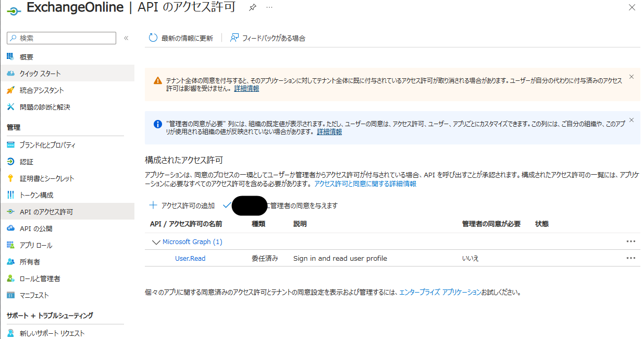644x339 pixels.
Task: Select 概要 in the left menu
Action: point(10,56)
